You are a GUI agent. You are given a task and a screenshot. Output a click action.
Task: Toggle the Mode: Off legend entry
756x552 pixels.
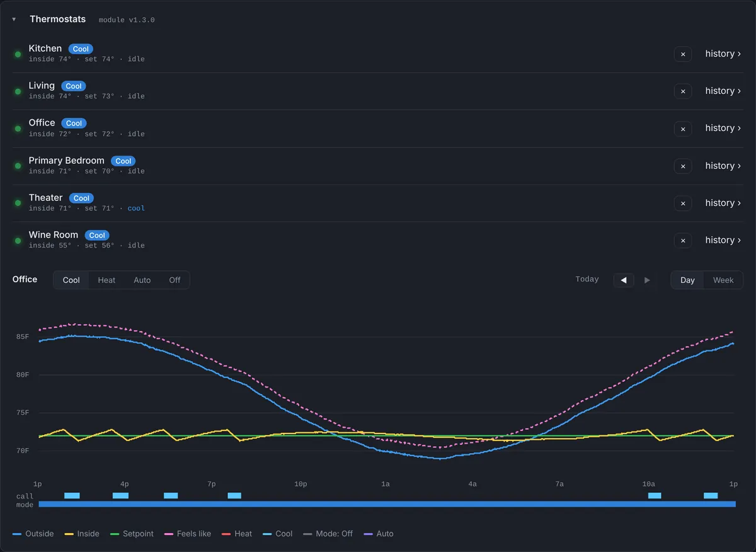pos(328,534)
